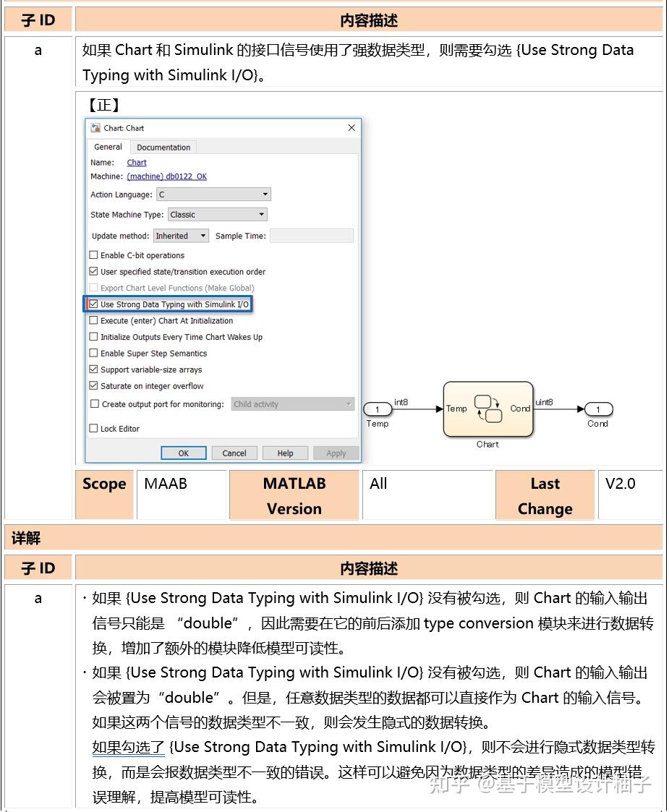Click the Apply button
Viewport: 669px width, 812px height.
pos(336,453)
